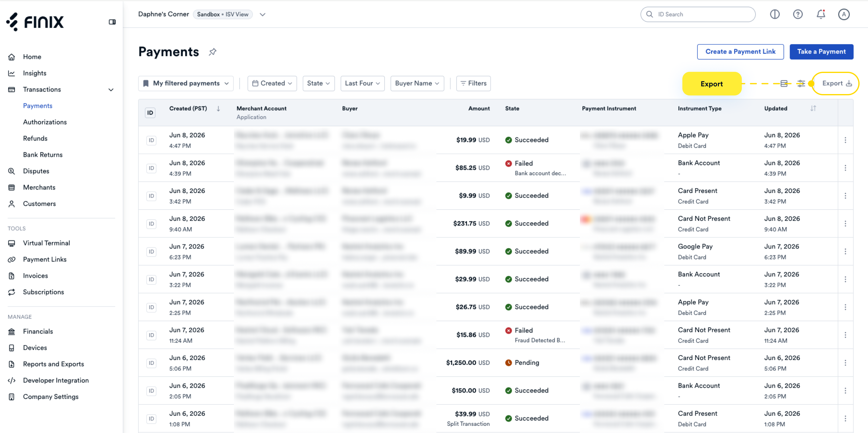
Task: Open the State filter dropdown
Action: [x=319, y=83]
